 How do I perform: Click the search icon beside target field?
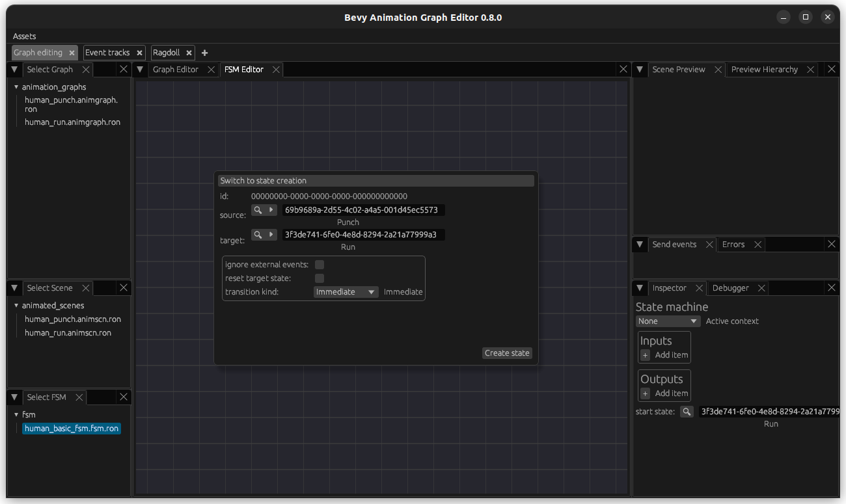(258, 235)
